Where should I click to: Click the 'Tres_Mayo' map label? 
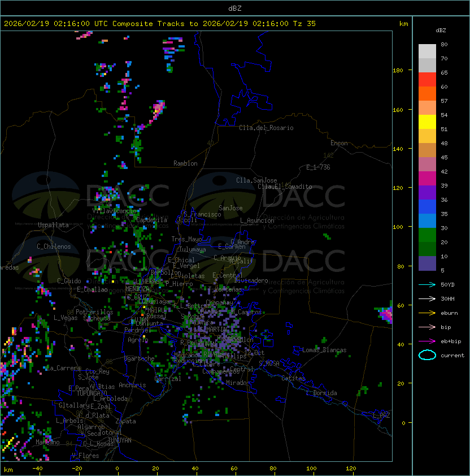[186, 239]
